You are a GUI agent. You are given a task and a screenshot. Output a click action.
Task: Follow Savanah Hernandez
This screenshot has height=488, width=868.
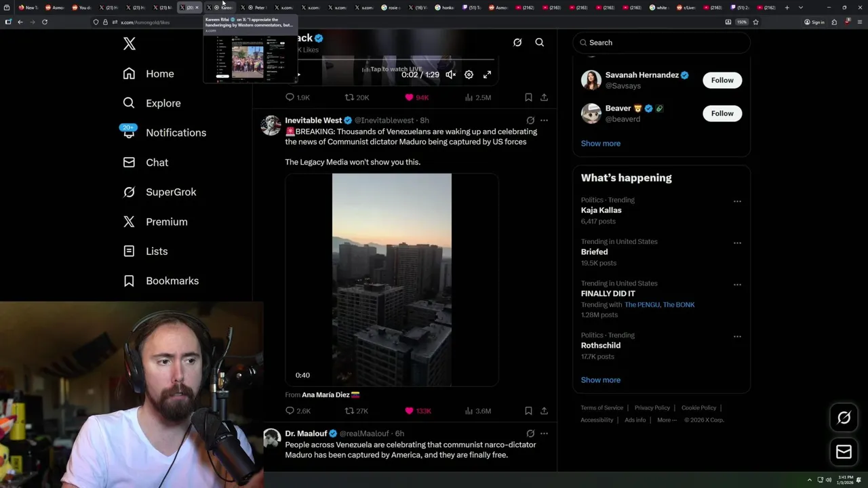click(x=722, y=80)
